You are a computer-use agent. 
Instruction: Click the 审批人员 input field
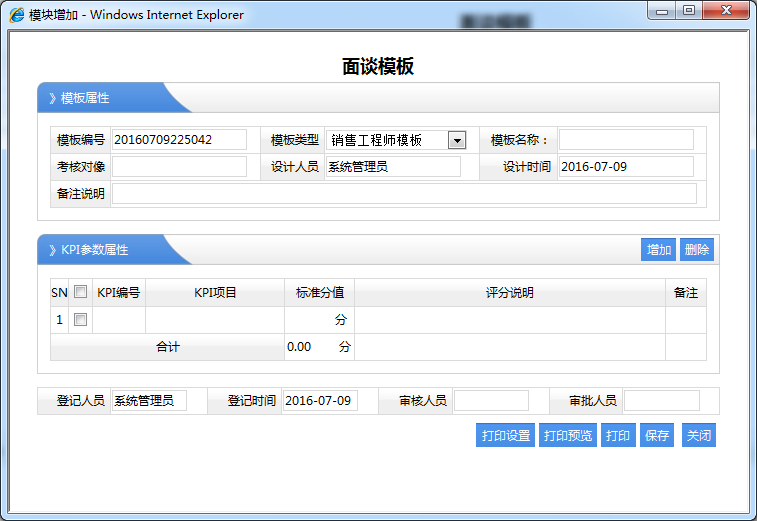[661, 401]
